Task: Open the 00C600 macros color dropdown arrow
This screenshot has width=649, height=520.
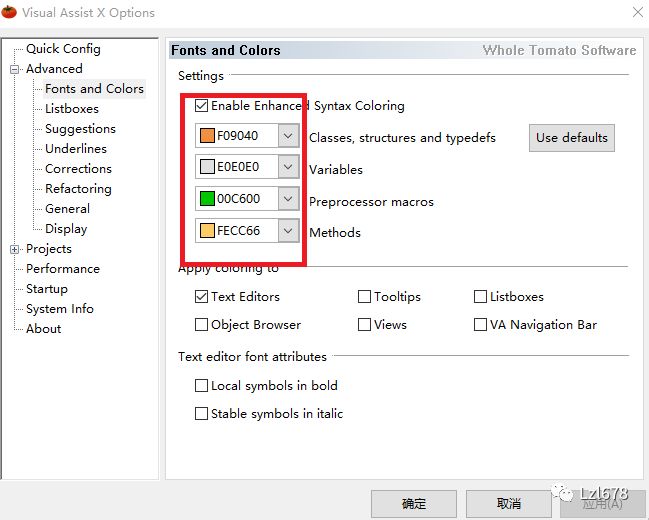Action: tap(288, 199)
